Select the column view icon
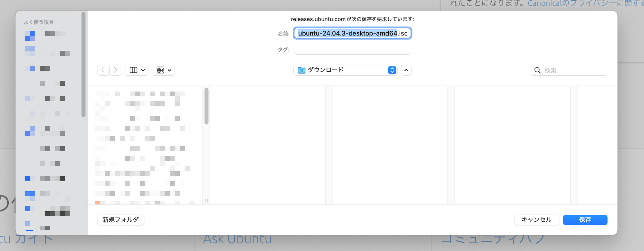The height and width of the screenshot is (251, 644). pos(133,70)
